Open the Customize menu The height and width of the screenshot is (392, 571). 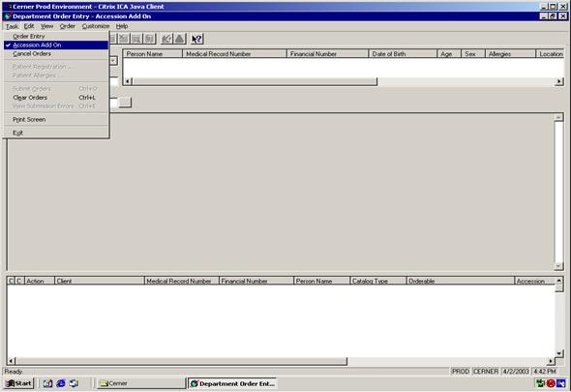click(96, 26)
